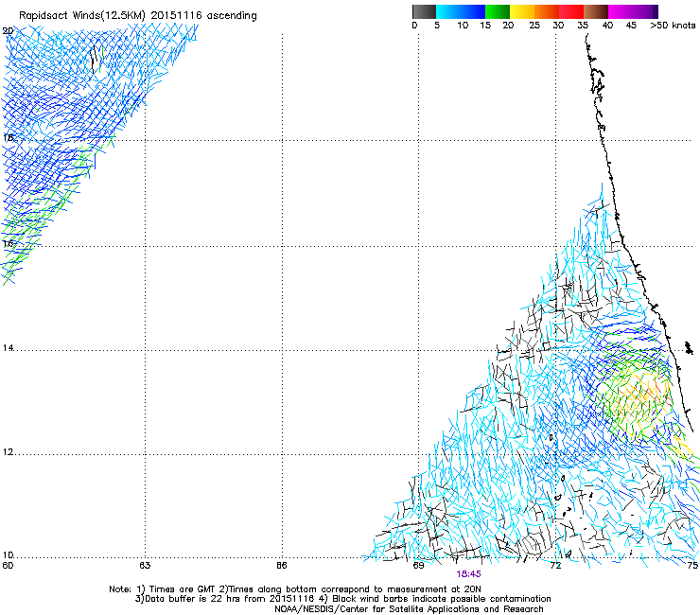This screenshot has width=700, height=615.
Task: Click the cyan-to-blue 5–15 knots color bar segment
Action: click(x=461, y=11)
